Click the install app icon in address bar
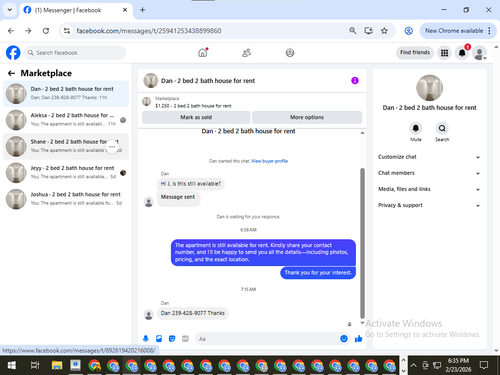Viewport: 500px width, 375px height. [x=368, y=31]
